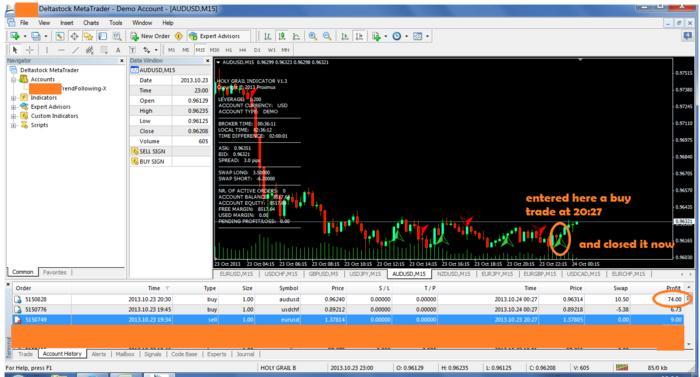Toggle the Chart Shift icon
Viewport: 700px width, 377px height.
tap(359, 36)
